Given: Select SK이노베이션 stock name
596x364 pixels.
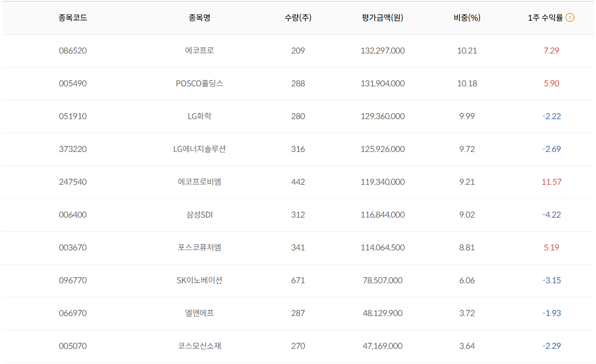Looking at the screenshot, I should point(200,281).
